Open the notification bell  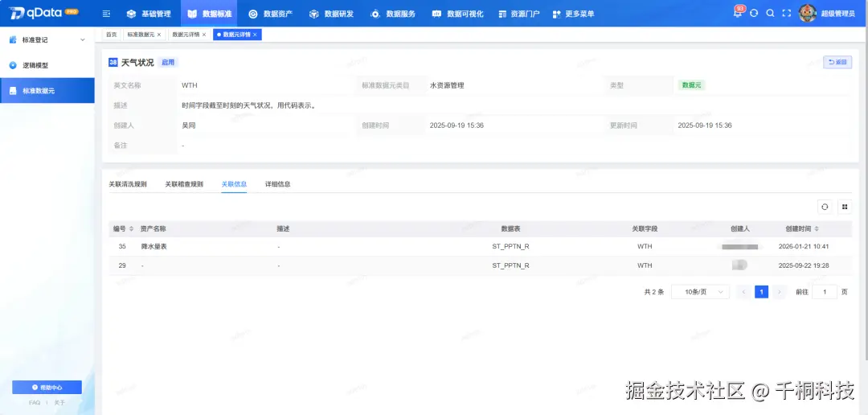tap(737, 14)
